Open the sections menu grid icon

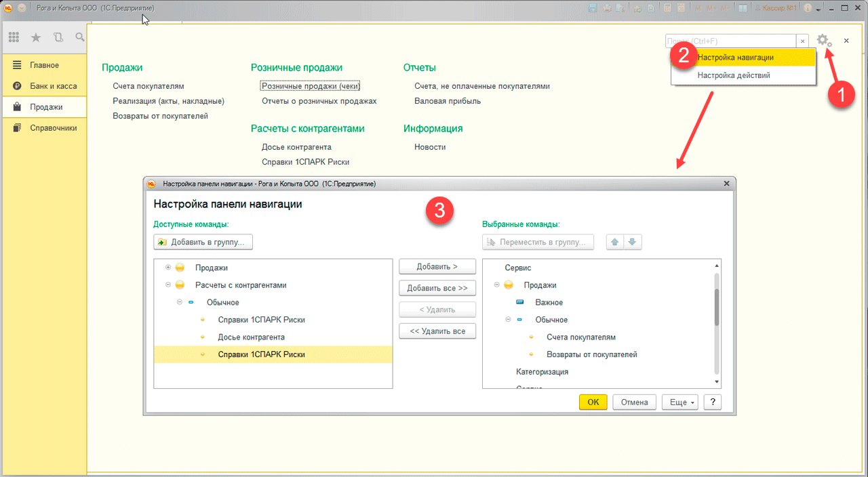click(14, 37)
